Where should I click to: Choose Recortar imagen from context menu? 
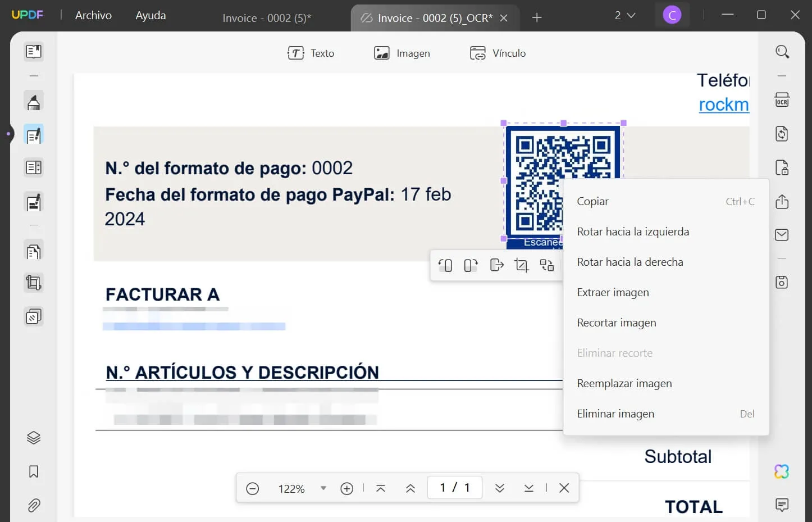(x=666, y=323)
